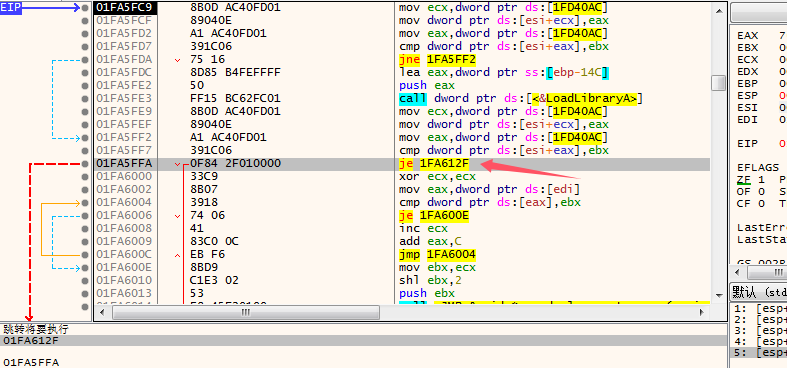Select opcode bytes C1E3 02

pos(214,280)
